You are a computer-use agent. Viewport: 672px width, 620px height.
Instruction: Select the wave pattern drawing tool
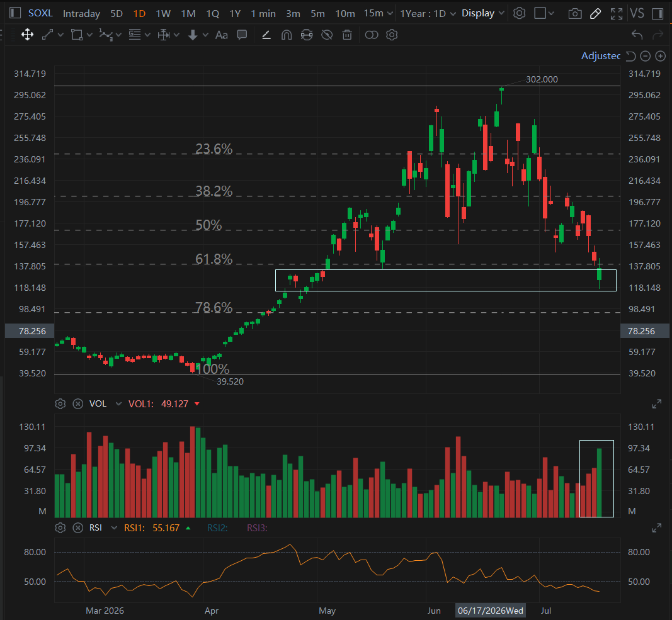[106, 35]
